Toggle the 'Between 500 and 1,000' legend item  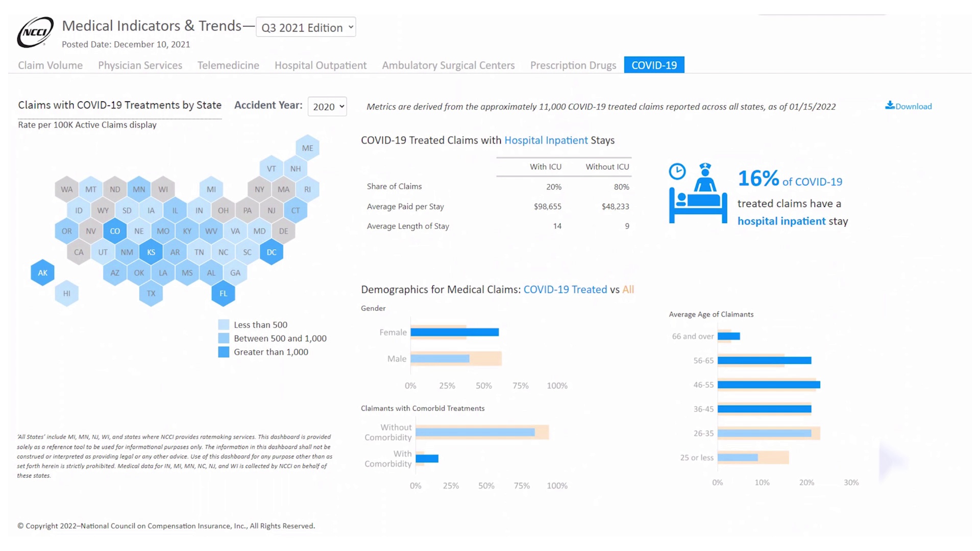tap(223, 338)
